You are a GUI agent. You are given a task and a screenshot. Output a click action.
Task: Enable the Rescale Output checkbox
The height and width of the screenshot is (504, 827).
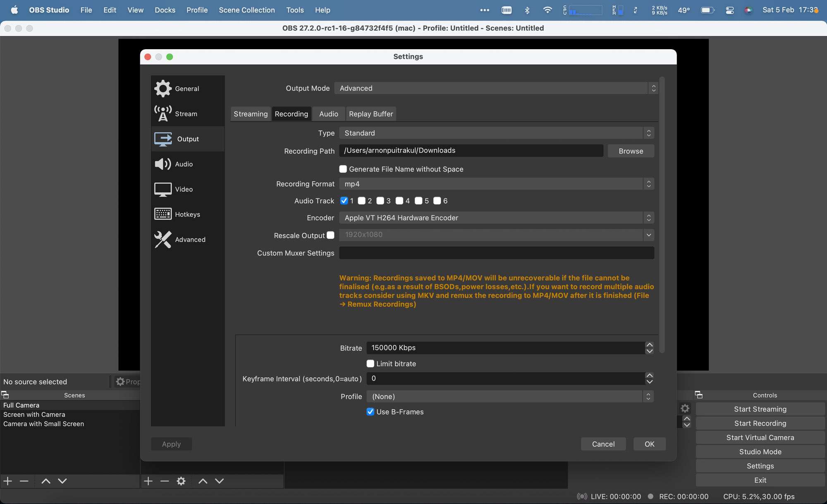(x=330, y=235)
